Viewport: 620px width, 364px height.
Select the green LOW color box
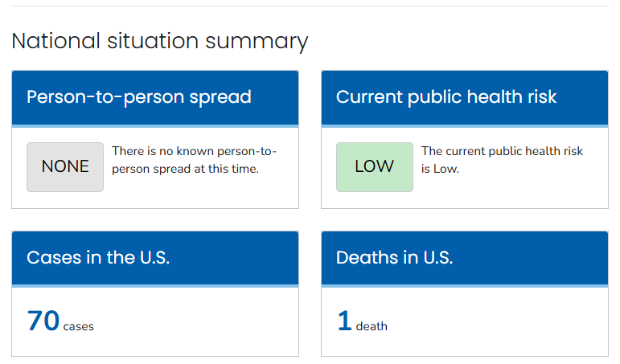click(375, 167)
